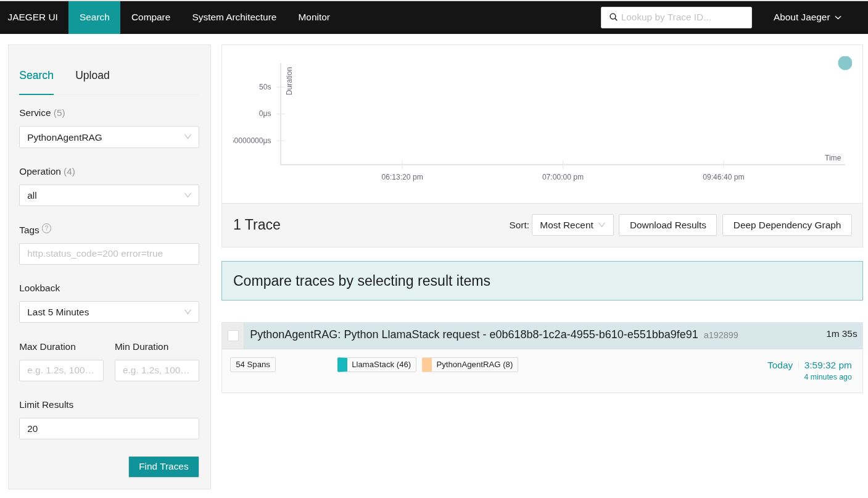Click Download Results button
868x498 pixels.
point(668,225)
